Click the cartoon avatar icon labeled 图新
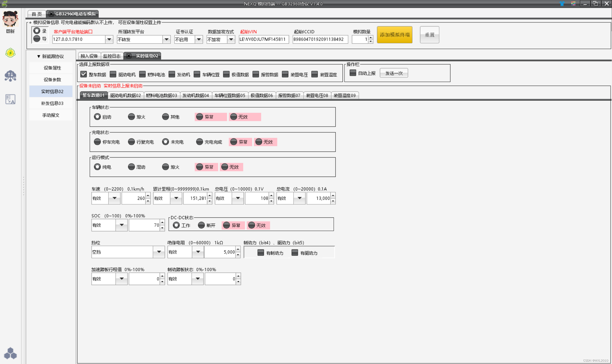 coord(10,19)
